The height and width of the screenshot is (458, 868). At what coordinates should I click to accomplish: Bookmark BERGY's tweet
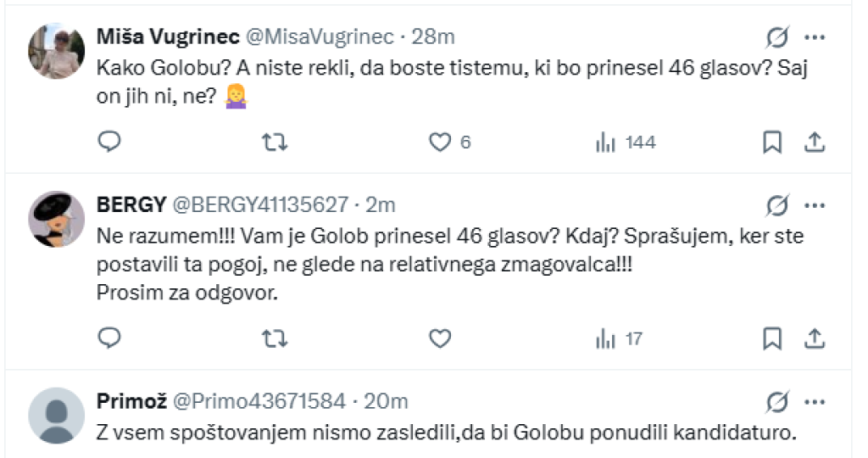[x=771, y=338]
